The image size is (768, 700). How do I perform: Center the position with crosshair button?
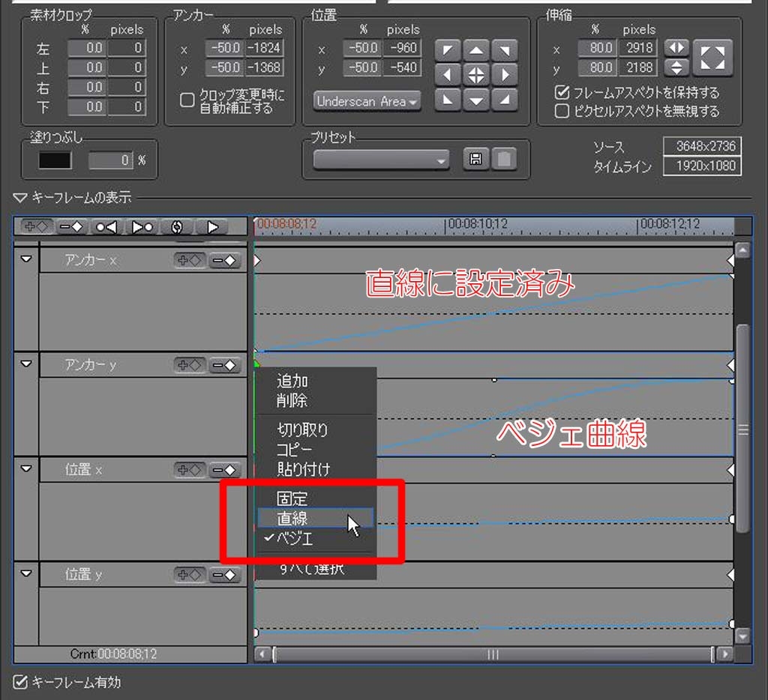[x=476, y=75]
